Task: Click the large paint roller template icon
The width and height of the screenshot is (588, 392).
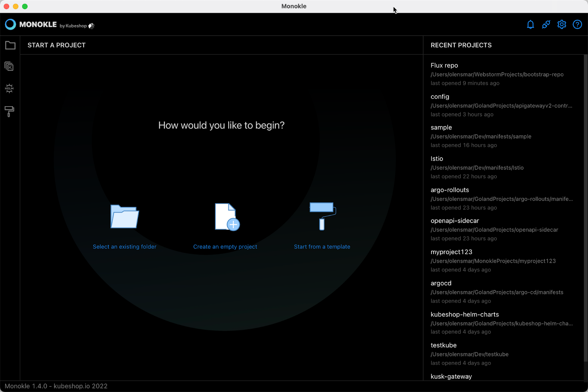Action: click(323, 216)
